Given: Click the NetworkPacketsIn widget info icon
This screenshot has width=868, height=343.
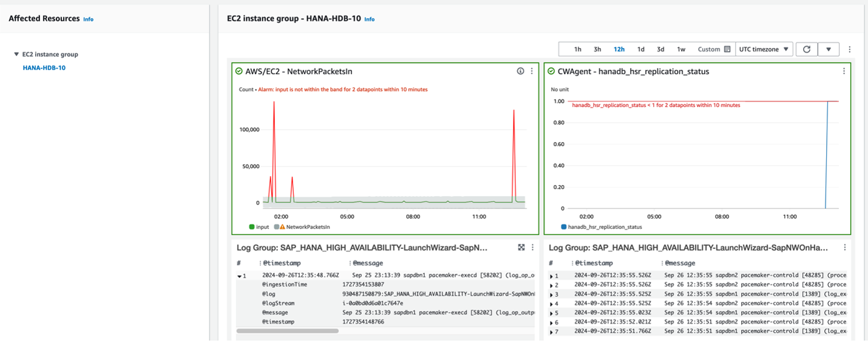Looking at the screenshot, I should pos(520,71).
